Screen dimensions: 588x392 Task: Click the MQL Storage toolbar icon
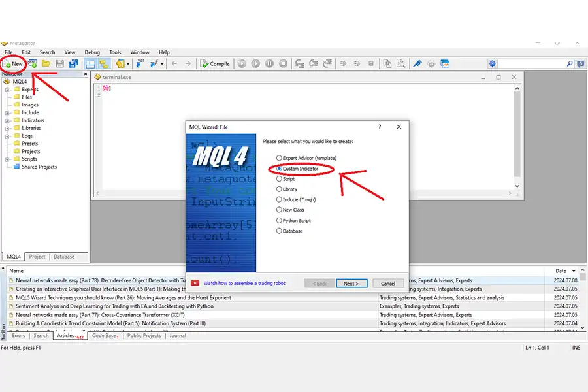coord(120,64)
